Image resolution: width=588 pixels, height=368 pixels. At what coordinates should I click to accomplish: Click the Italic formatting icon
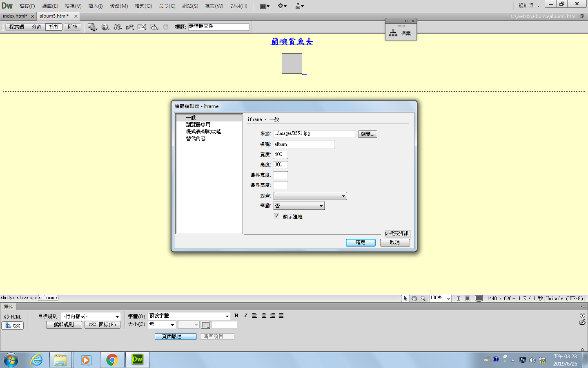pyautogui.click(x=245, y=316)
